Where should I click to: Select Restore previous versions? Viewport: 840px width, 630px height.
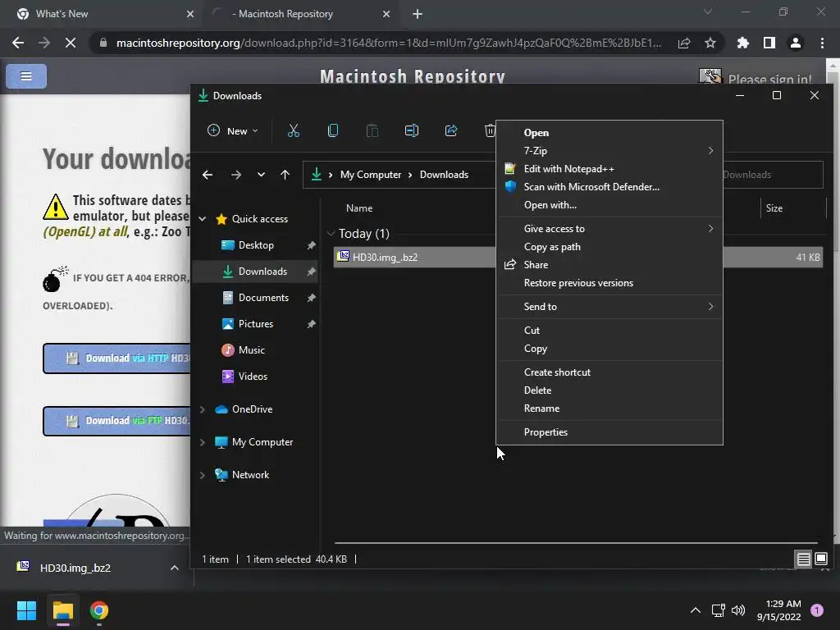(x=609, y=283)
